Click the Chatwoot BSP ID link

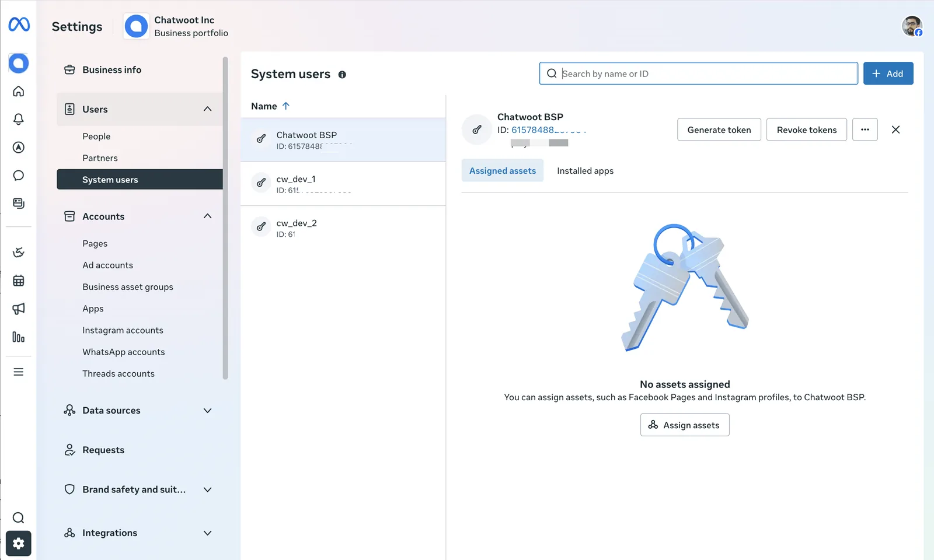(x=549, y=130)
